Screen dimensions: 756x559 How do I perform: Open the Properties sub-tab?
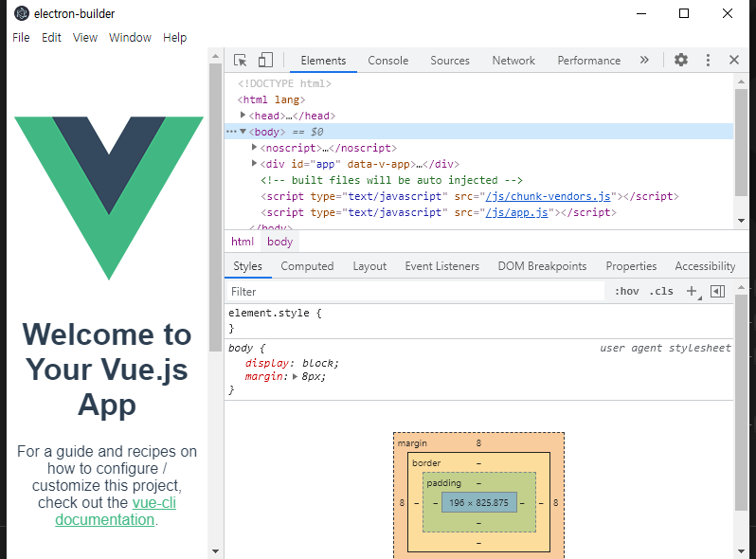click(631, 266)
